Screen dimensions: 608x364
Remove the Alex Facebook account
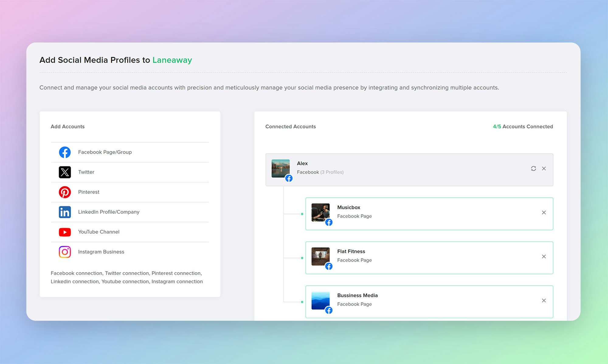pyautogui.click(x=544, y=168)
